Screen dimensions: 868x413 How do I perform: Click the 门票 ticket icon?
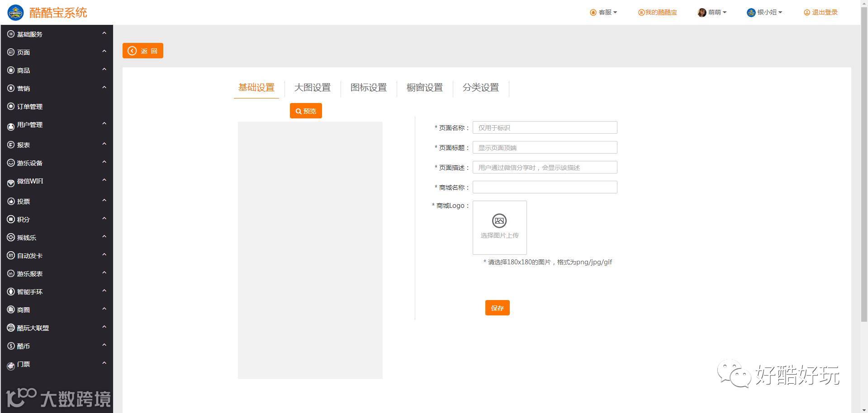[11, 366]
